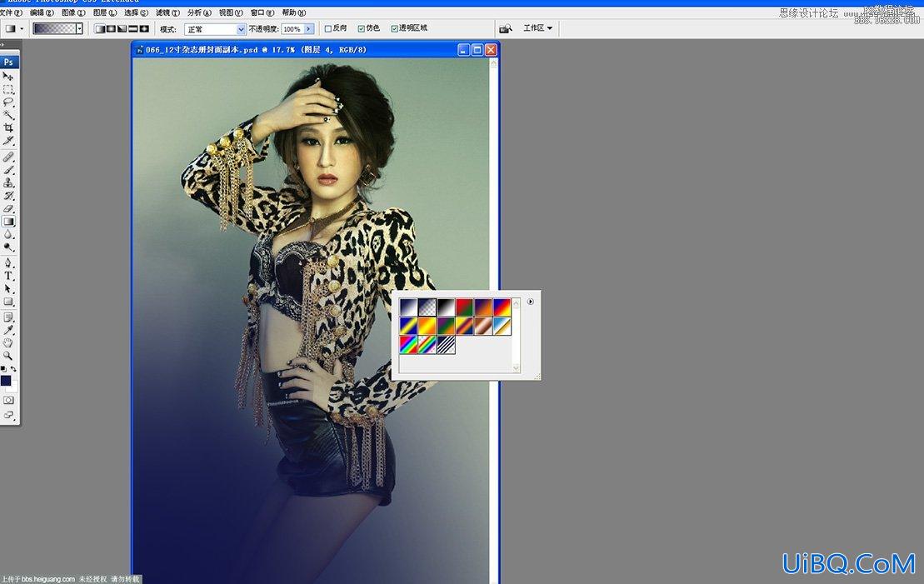Select the Dodge tool
924x584 pixels.
[8, 247]
